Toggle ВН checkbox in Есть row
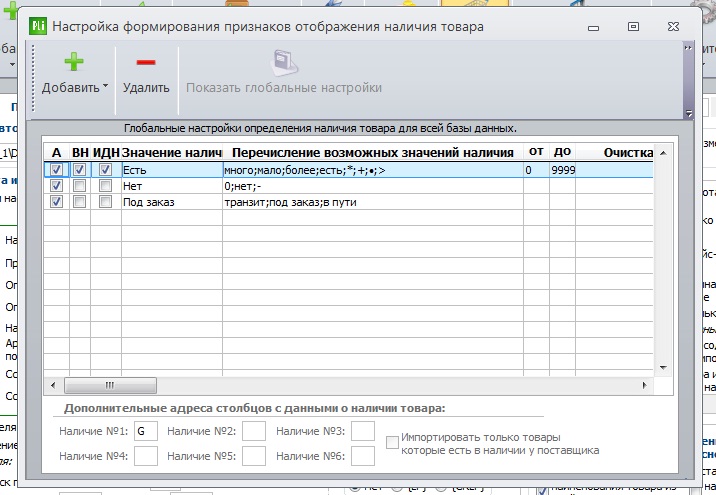This screenshot has height=495, width=716. [79, 170]
